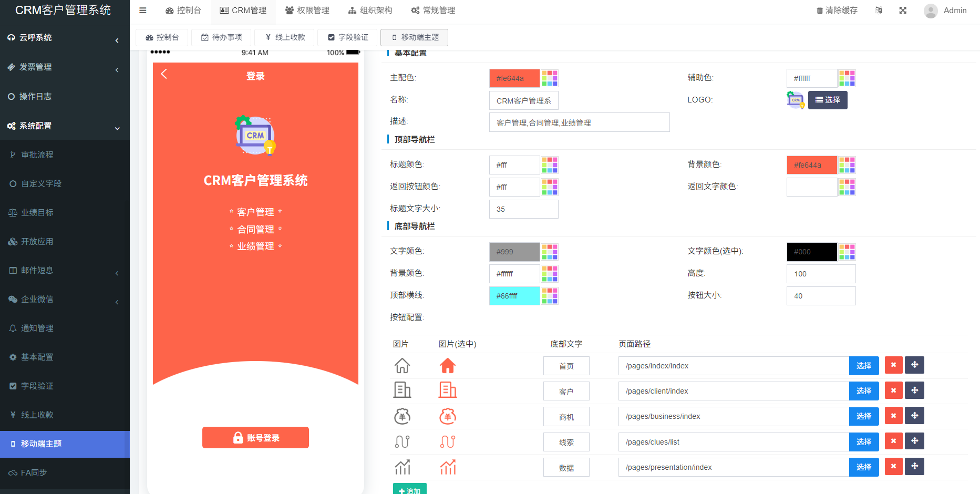This screenshot has width=980, height=494.
Task: Click the selected home icon image
Action: 448,366
